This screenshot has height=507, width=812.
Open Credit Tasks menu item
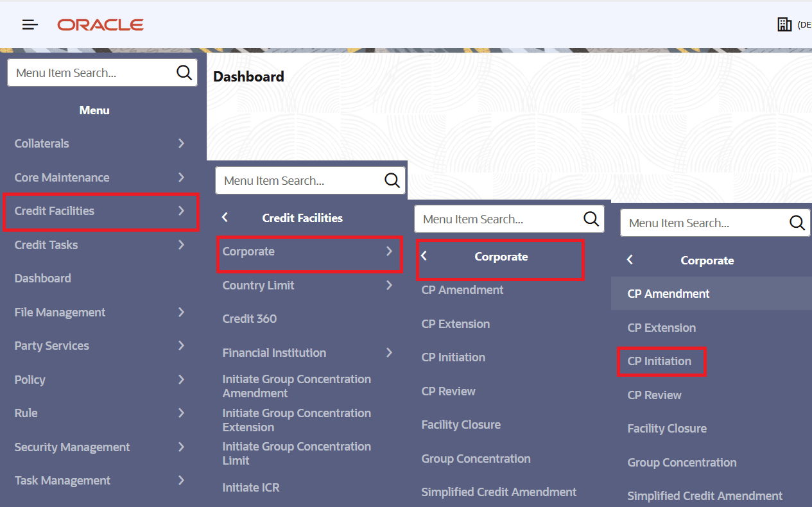click(46, 245)
